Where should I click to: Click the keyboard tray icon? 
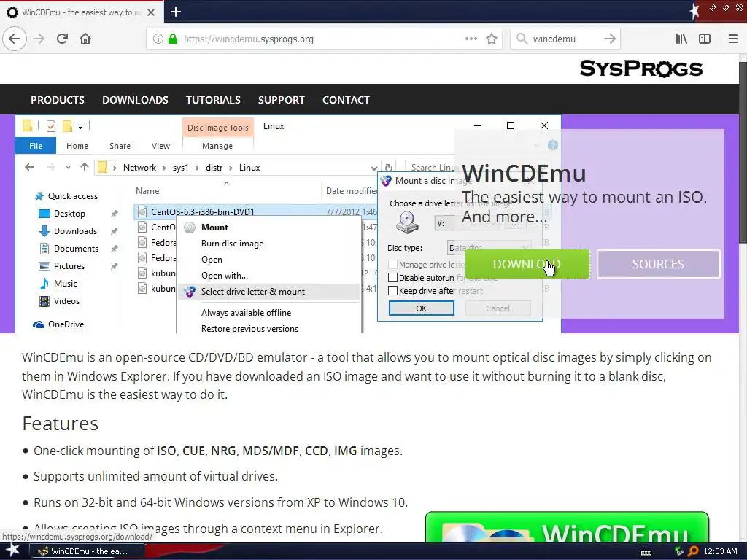click(646, 552)
